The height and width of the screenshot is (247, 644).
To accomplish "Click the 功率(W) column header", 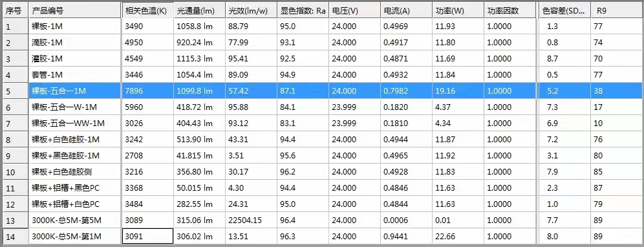I will click(458, 11).
